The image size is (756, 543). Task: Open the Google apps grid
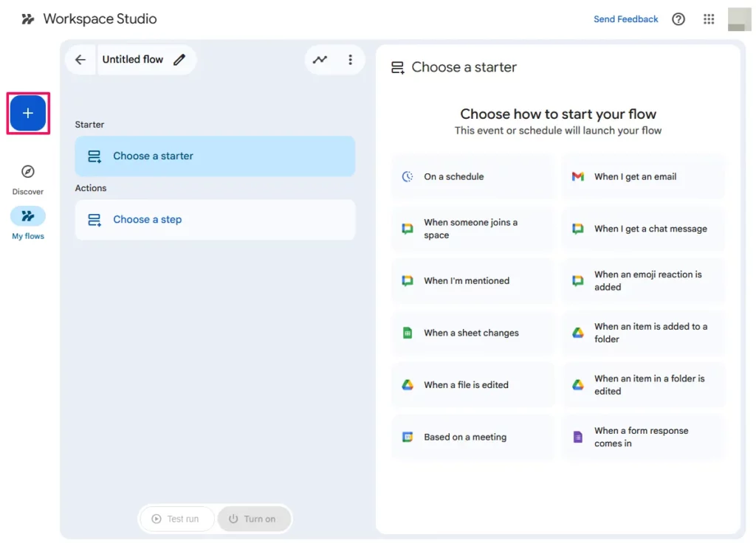tap(709, 19)
